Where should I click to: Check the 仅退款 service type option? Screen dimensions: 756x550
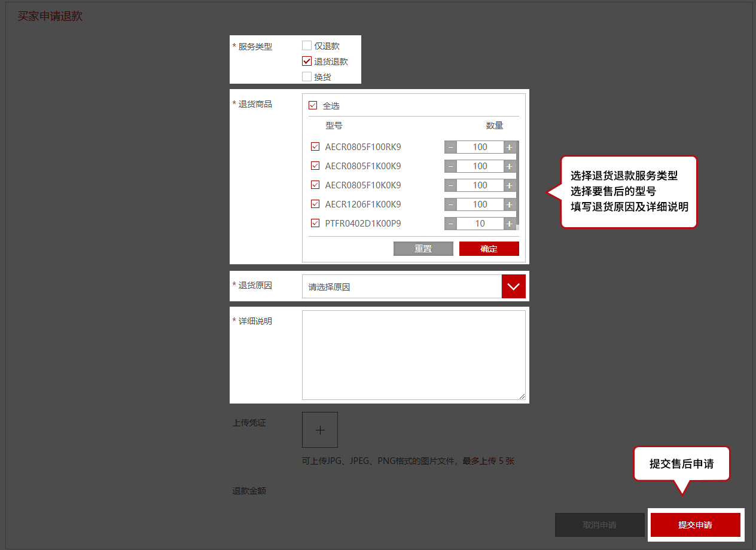point(307,45)
